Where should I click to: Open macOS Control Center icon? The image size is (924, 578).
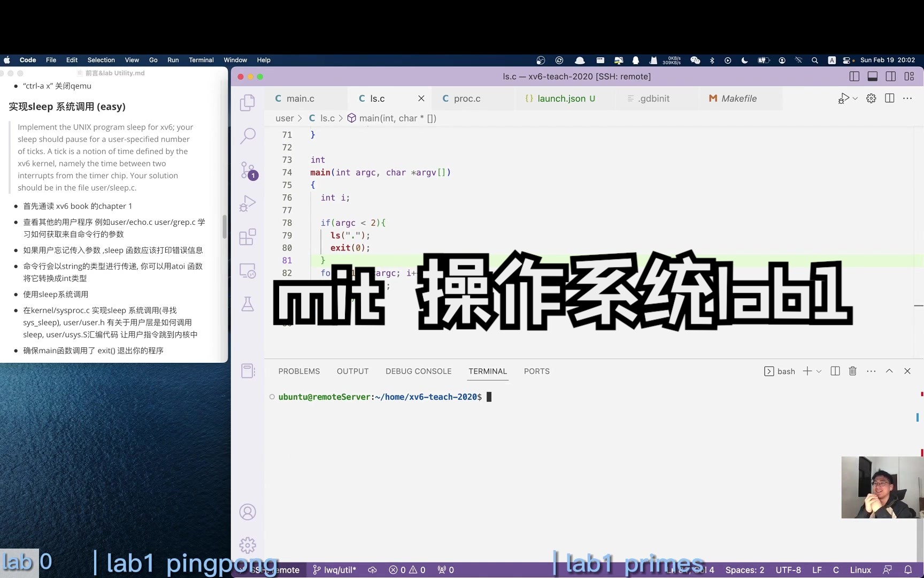(846, 60)
